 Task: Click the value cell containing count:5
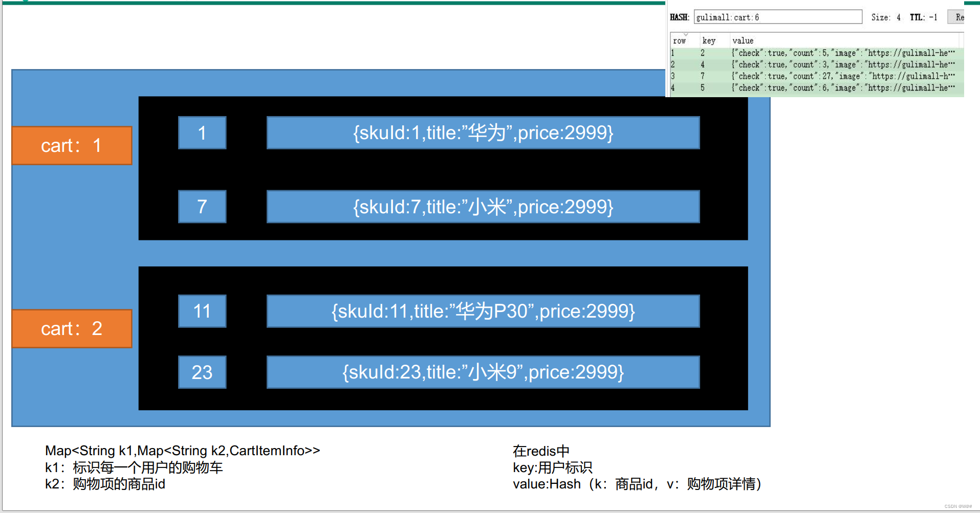(843, 53)
